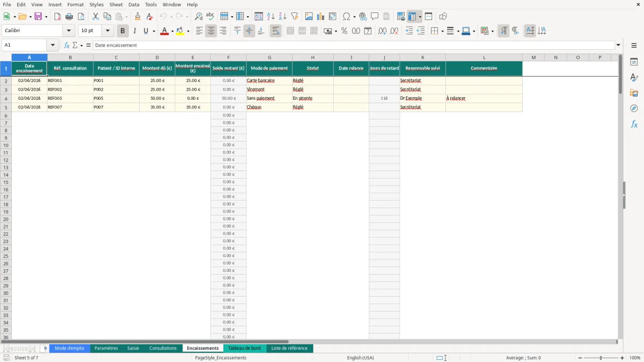
Task: Switch to the Tableau de bord sheet tab
Action: (x=244, y=349)
